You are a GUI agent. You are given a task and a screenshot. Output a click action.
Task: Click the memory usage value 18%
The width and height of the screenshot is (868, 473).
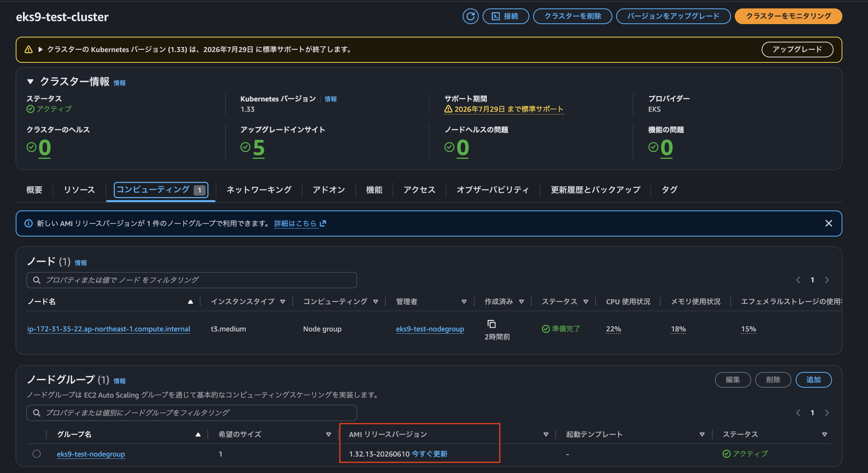(x=678, y=329)
